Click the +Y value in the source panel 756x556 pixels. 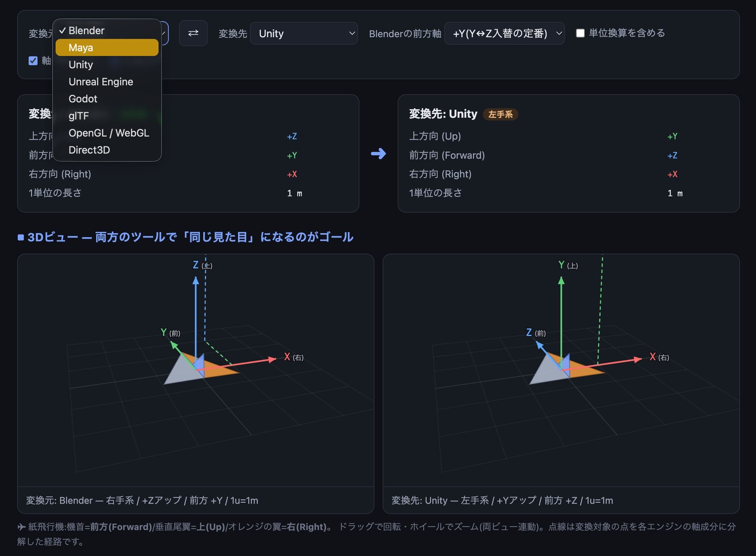[292, 155]
